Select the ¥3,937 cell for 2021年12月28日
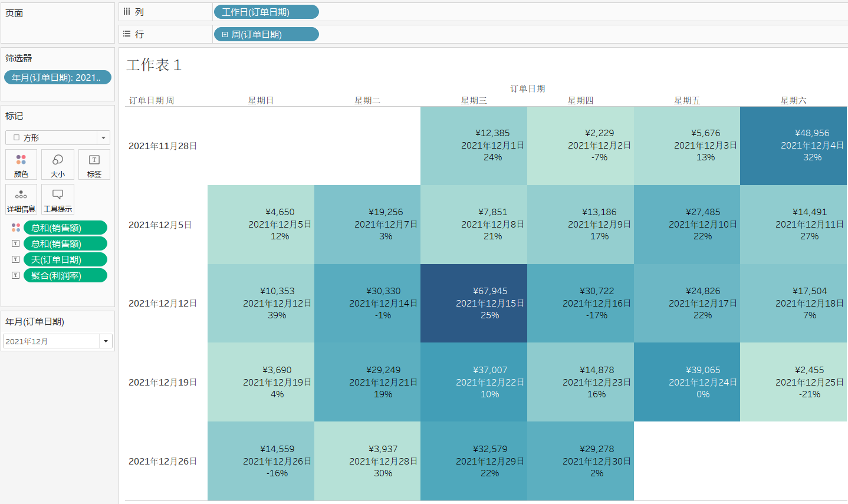 point(367,461)
